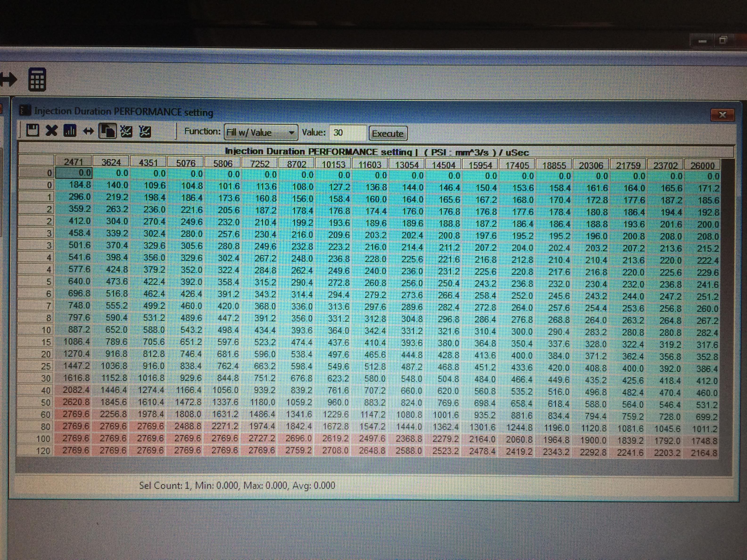Viewport: 747px width, 560px height.
Task: Select the cell with value 887.2
Action: coord(74,329)
